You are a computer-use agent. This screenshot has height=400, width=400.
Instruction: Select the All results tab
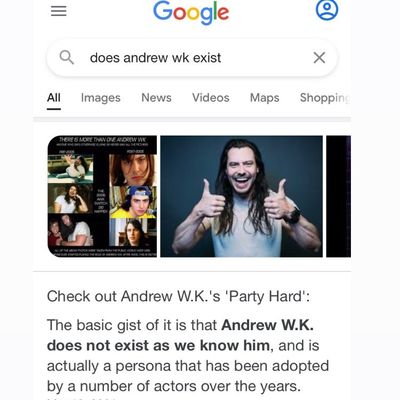(54, 98)
